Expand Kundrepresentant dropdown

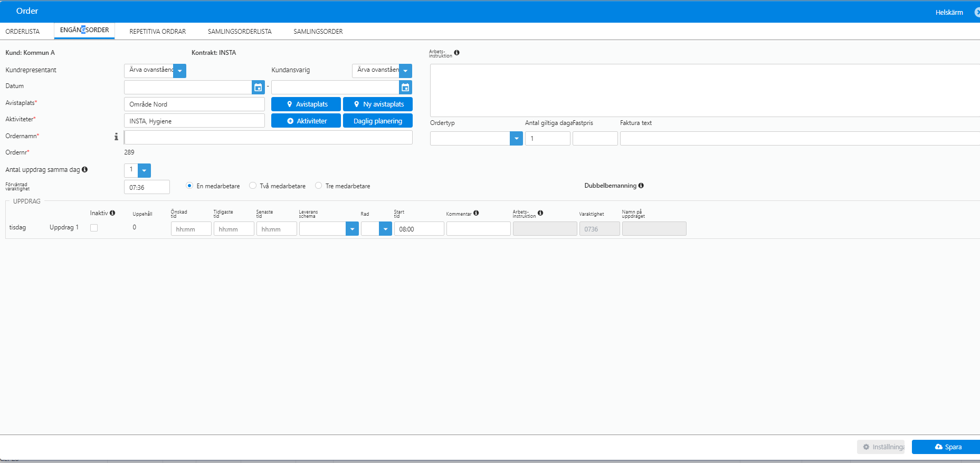coord(180,71)
